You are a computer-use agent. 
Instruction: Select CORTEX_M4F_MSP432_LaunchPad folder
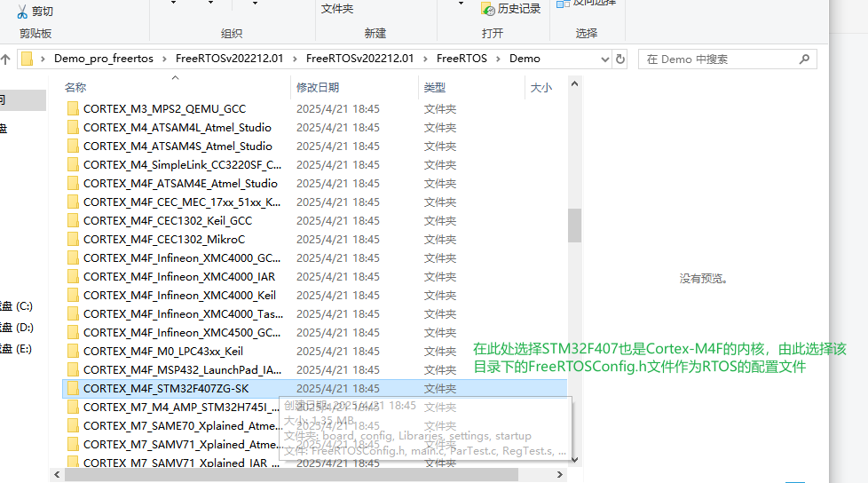314,369
